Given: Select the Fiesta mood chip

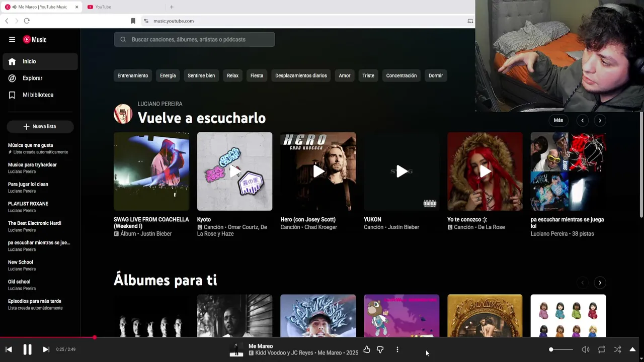Looking at the screenshot, I should click(x=257, y=75).
